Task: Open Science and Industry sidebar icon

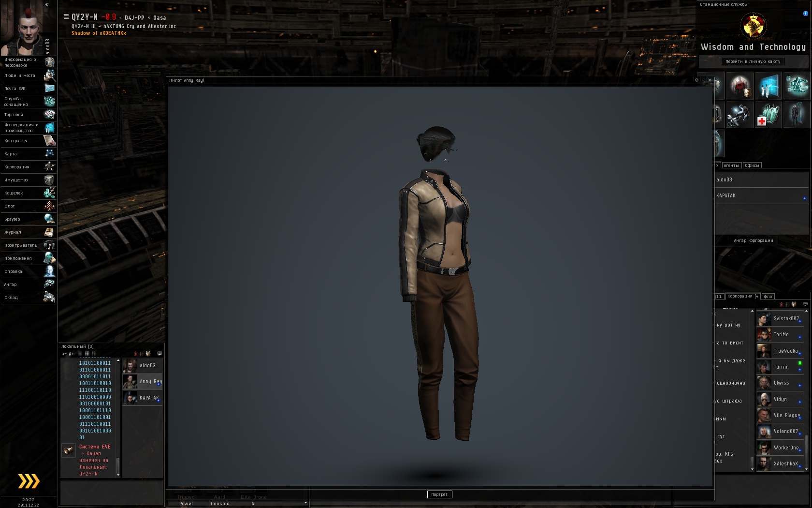Action: pyautogui.click(x=49, y=127)
